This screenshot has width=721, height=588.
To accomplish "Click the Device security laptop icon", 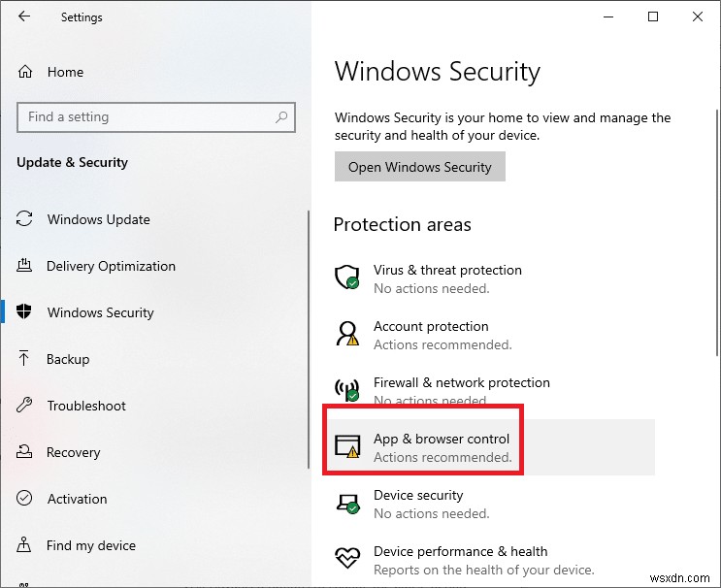I will 346,504.
